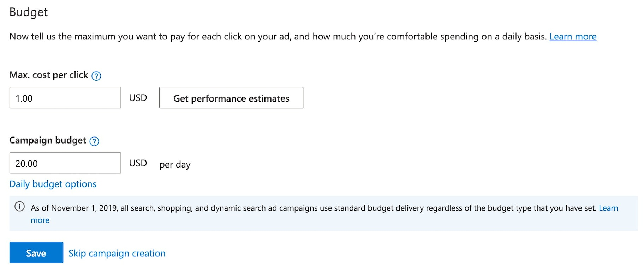
Task: Save the budget settings
Action: [36, 252]
